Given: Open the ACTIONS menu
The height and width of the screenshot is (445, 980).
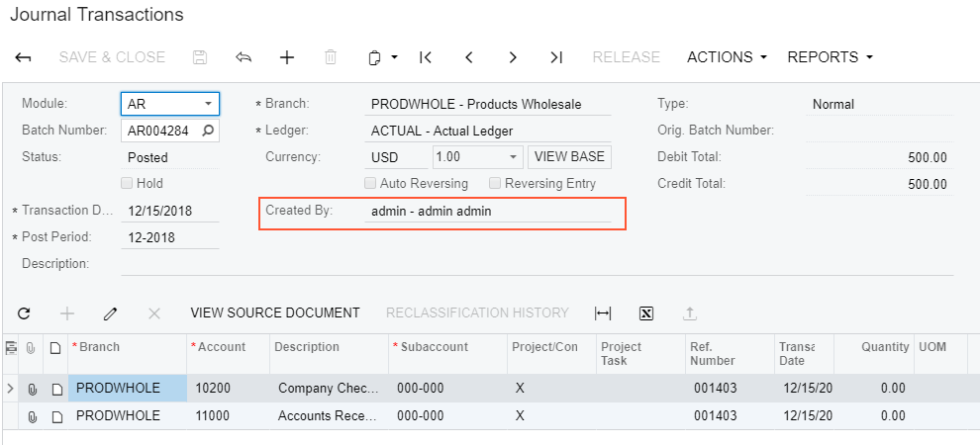Looking at the screenshot, I should point(727,57).
